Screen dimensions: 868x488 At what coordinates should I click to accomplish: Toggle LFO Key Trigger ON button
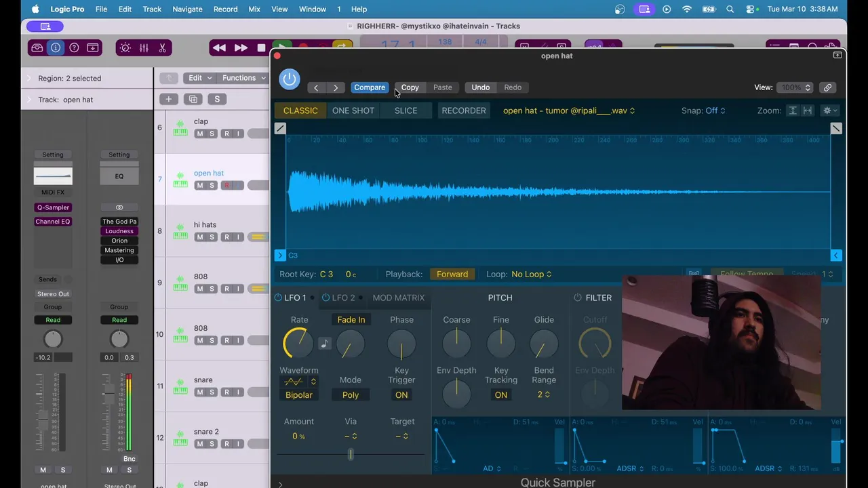click(x=401, y=395)
